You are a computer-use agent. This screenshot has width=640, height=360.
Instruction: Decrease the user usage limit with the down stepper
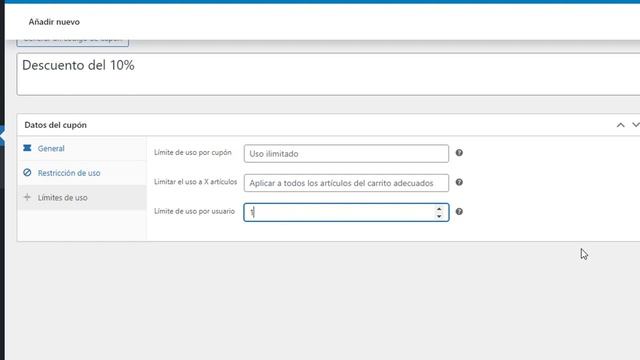click(x=439, y=216)
